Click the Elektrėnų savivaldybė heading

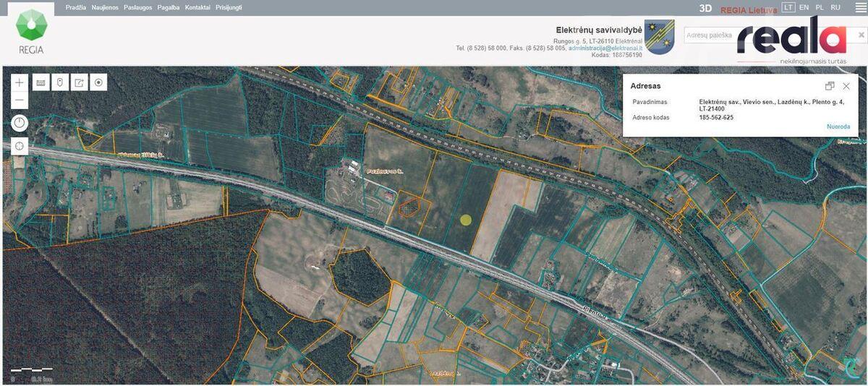click(x=599, y=30)
